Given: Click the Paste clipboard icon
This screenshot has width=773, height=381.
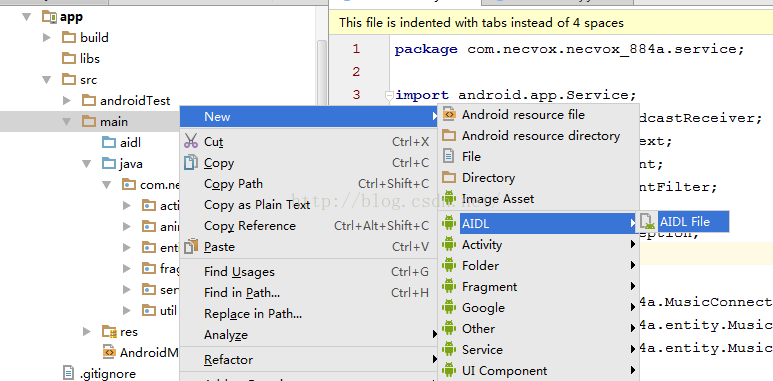Looking at the screenshot, I should tap(191, 246).
